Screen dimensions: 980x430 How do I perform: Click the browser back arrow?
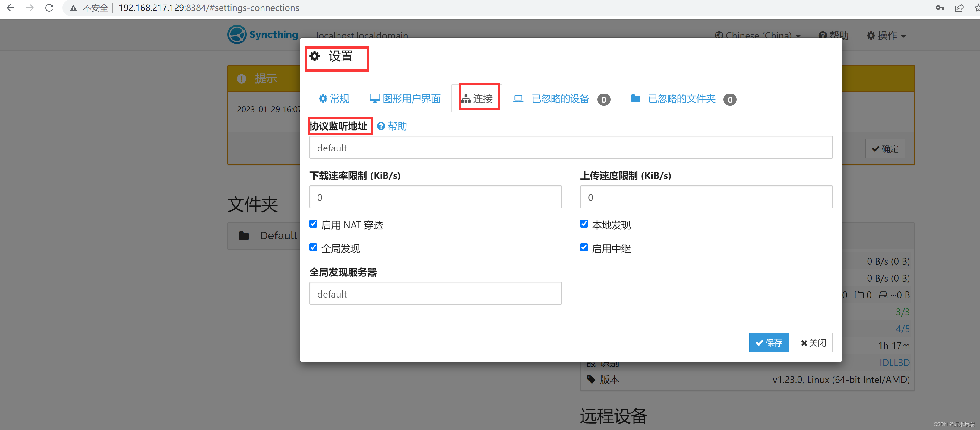point(11,8)
